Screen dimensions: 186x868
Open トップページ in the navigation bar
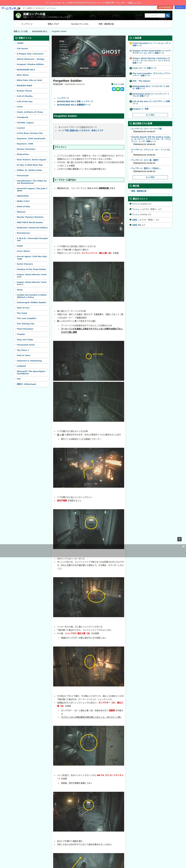point(27,24)
